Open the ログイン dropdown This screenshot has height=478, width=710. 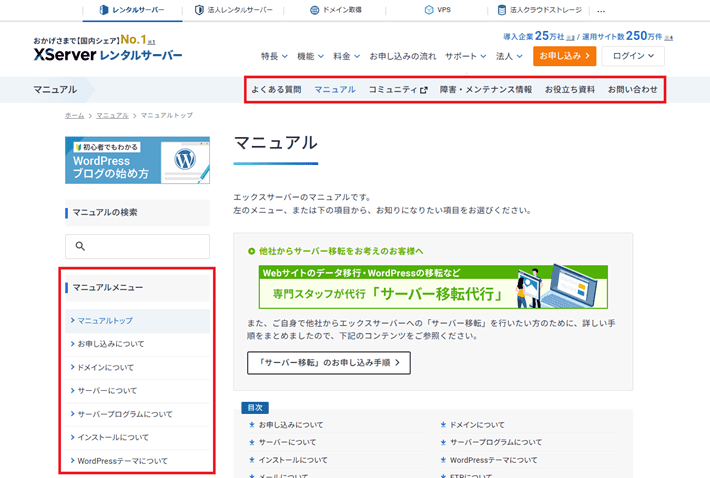pos(633,56)
